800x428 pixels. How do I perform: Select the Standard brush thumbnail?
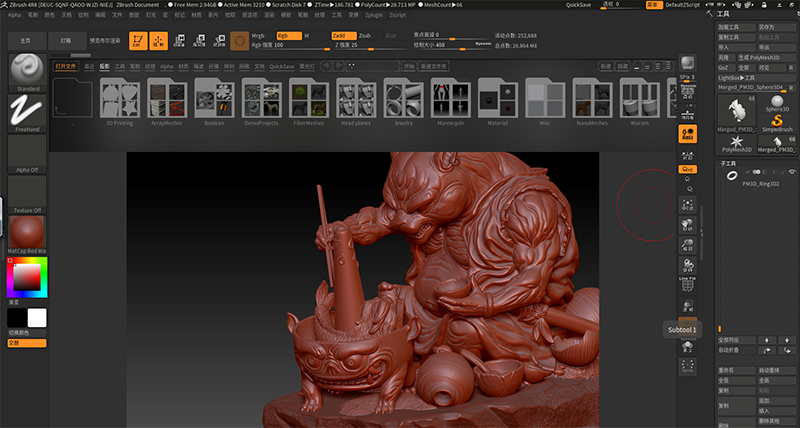point(28,72)
